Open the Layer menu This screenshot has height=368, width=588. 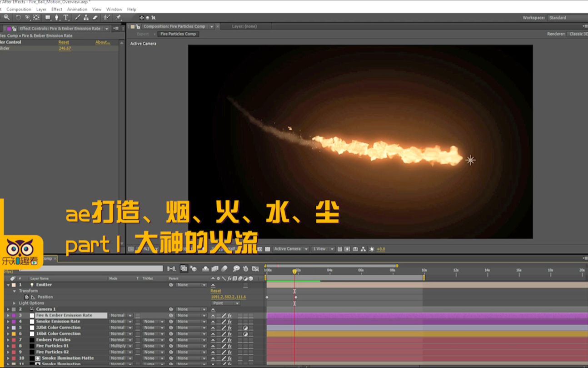point(41,9)
